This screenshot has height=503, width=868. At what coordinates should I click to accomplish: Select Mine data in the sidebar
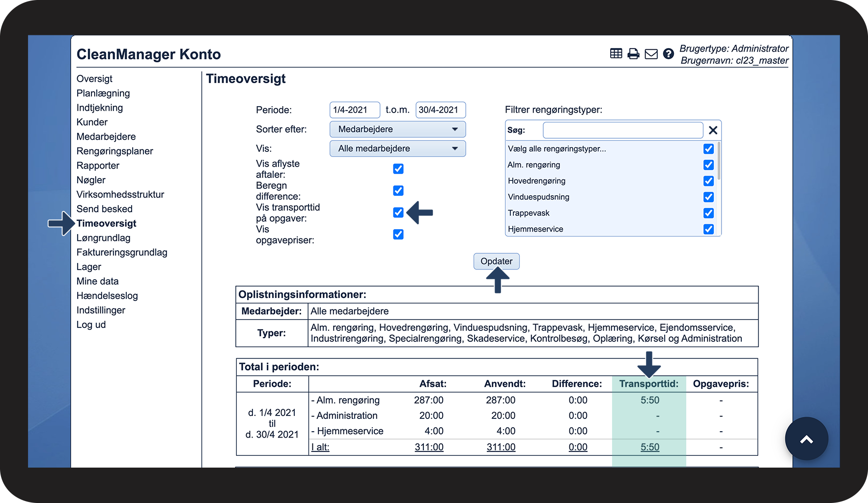tap(98, 281)
